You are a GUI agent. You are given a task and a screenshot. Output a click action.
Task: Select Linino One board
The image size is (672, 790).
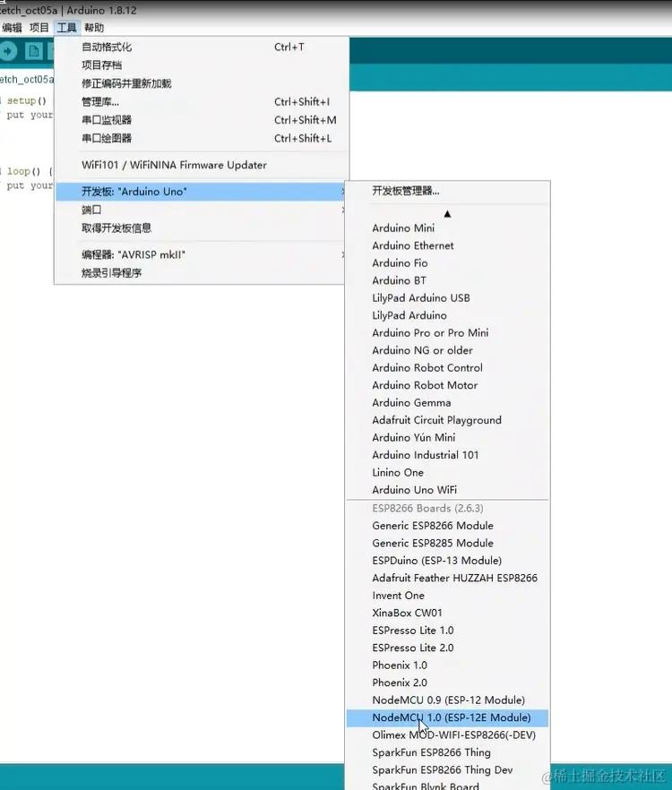click(x=448, y=473)
